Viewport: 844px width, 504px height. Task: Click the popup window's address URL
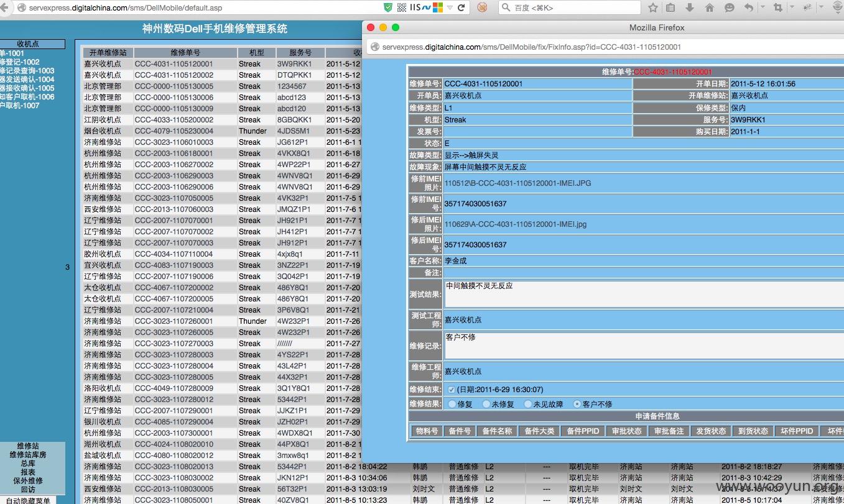pos(532,47)
